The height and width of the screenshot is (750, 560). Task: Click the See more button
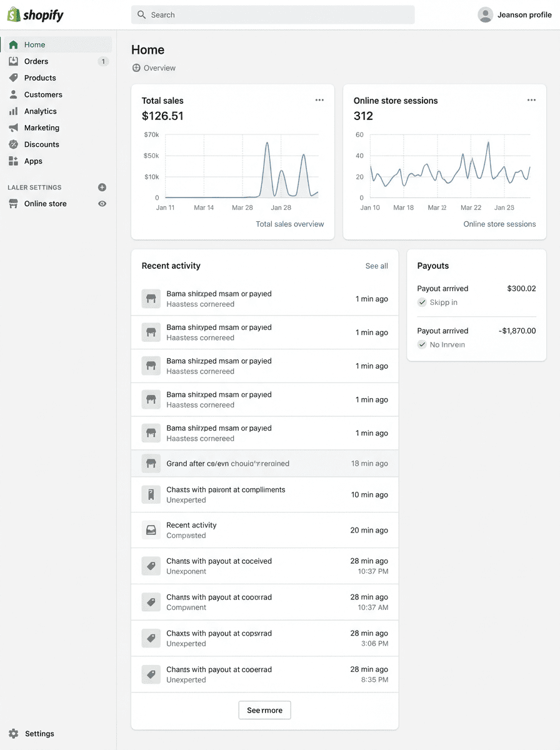(x=264, y=711)
